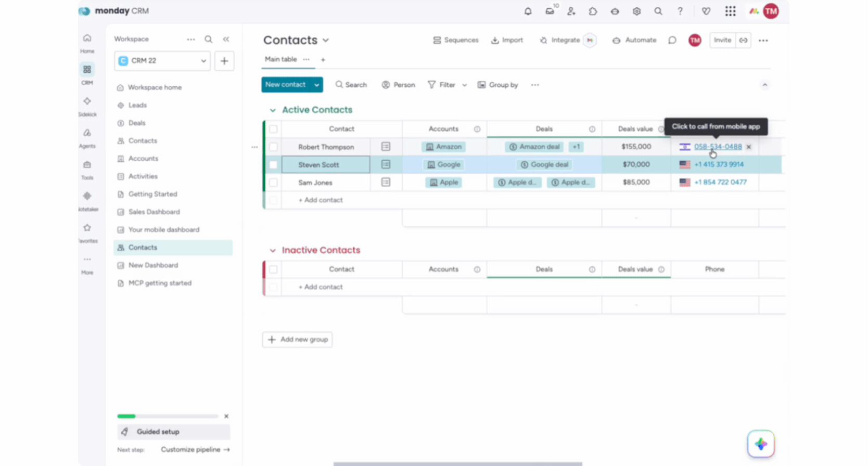868x466 pixels.
Task: Open the nine-dot apps grid
Action: (x=731, y=11)
